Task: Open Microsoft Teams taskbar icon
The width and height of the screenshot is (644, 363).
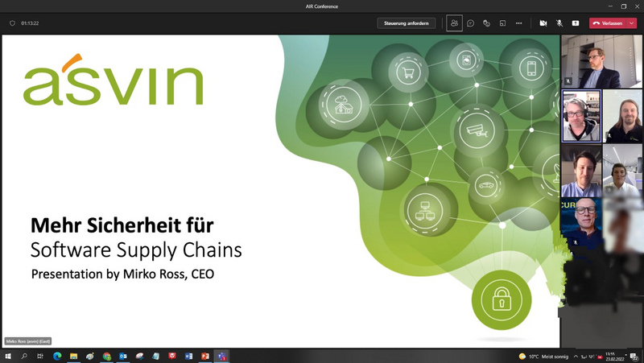Action: [x=222, y=356]
